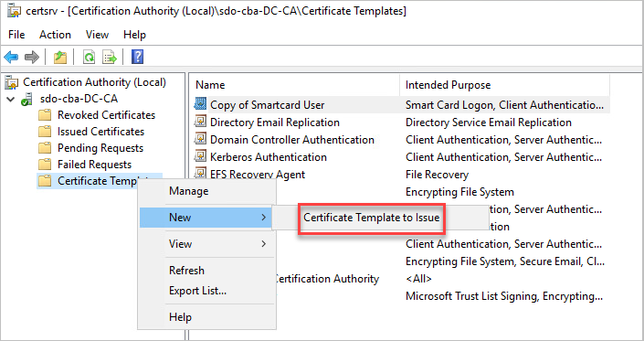Click the Back arrow toolbar icon
The image size is (644, 341).
tap(11, 57)
